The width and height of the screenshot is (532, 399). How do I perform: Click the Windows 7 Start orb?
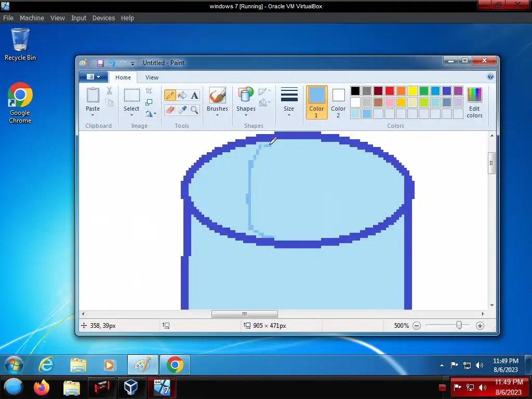14,365
